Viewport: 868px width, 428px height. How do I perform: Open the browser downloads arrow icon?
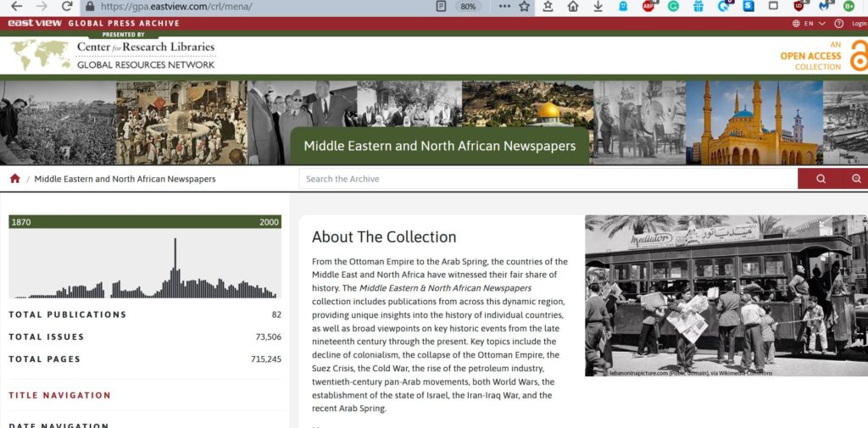[598, 7]
